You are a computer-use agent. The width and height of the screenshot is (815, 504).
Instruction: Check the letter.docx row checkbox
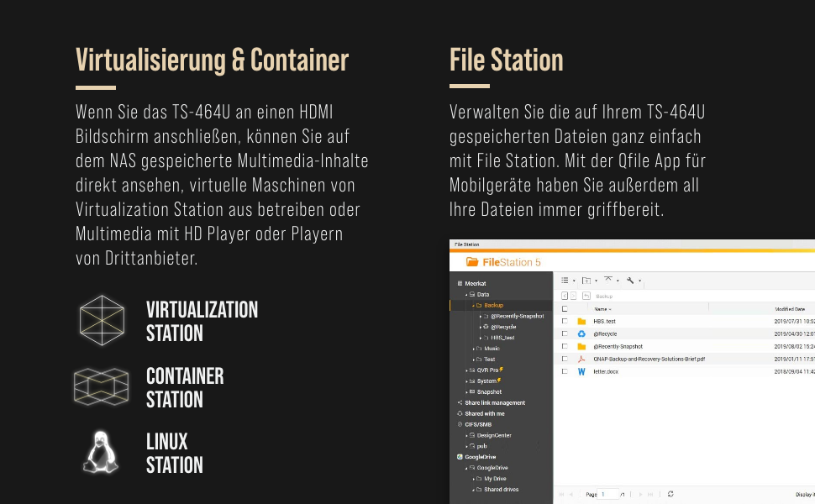(565, 371)
